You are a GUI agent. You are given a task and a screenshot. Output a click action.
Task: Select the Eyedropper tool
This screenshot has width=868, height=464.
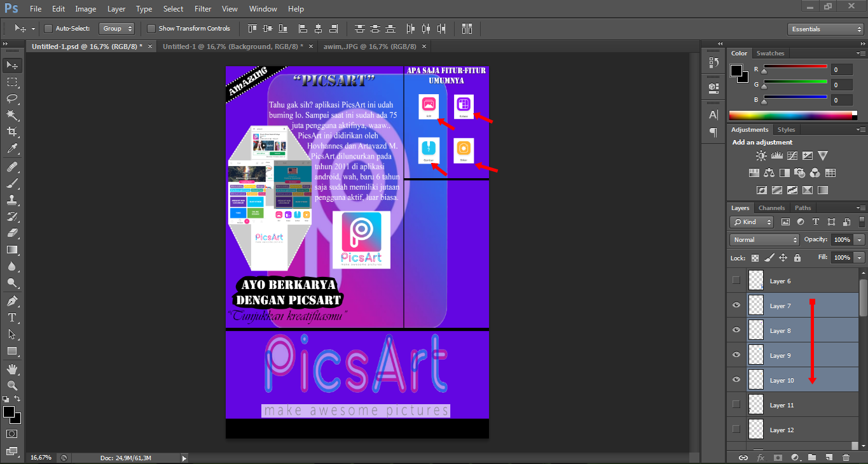click(x=12, y=148)
